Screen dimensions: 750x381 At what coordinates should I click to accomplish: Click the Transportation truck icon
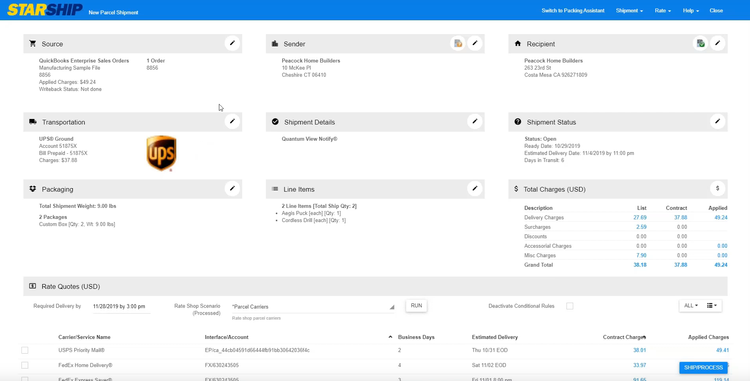[33, 122]
